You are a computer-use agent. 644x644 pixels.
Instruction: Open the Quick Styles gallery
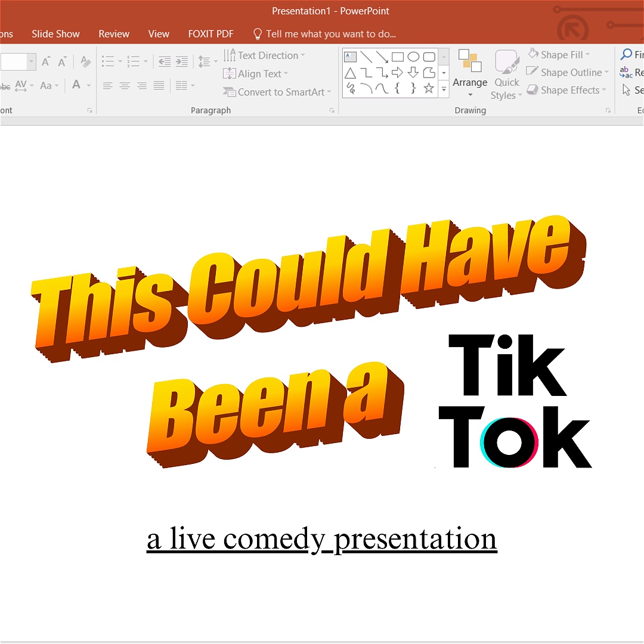(506, 75)
